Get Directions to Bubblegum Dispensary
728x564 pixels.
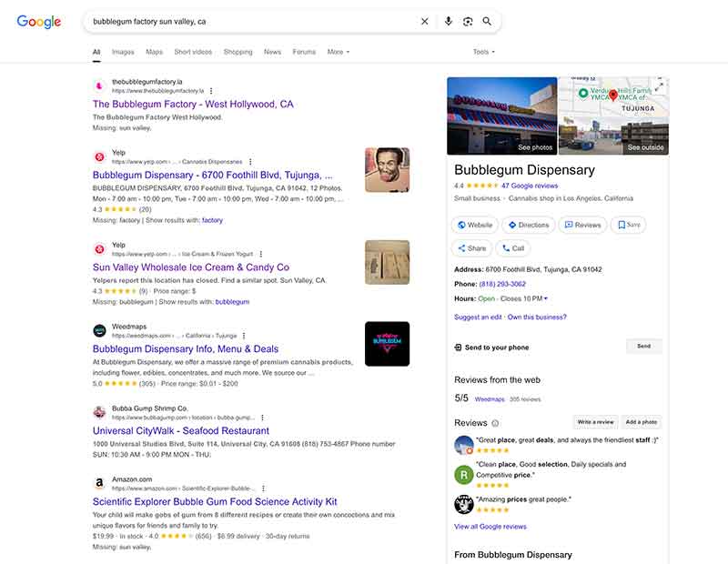pyautogui.click(x=529, y=225)
